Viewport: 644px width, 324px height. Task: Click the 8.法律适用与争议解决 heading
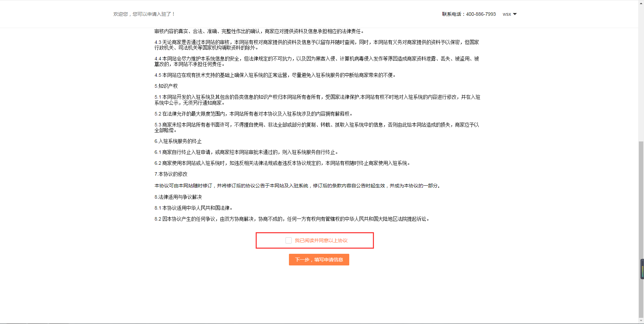178,197
